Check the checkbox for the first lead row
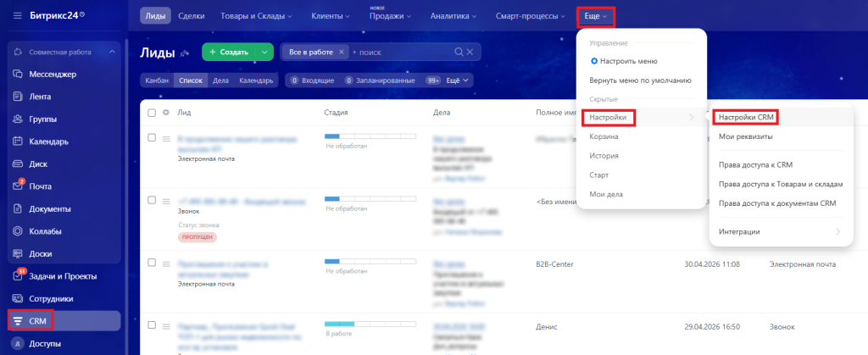868x355 pixels. pyautogui.click(x=152, y=137)
